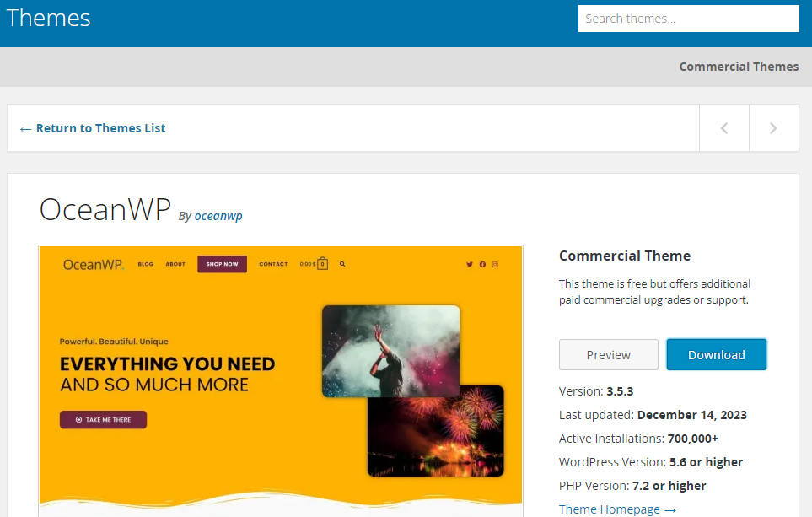The width and height of the screenshot is (812, 517).
Task: Click the previous theme chevron arrow
Action: click(x=724, y=128)
